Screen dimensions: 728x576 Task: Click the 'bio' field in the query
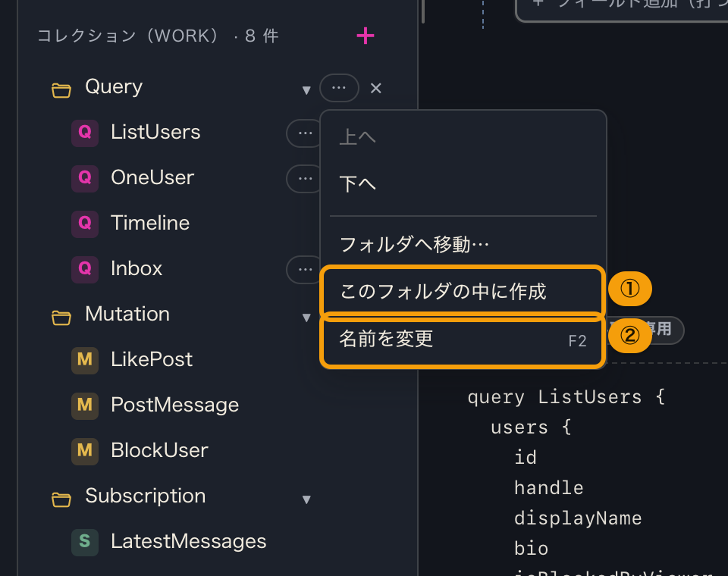coord(531,549)
